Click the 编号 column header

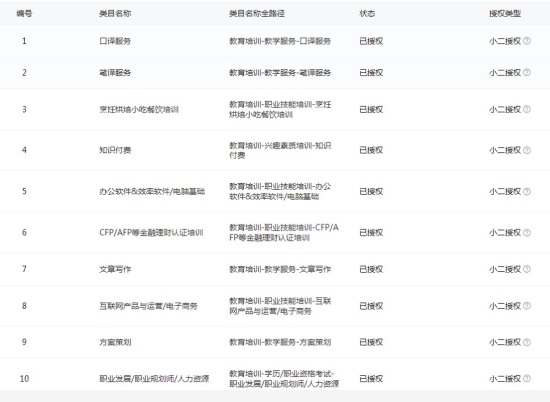pos(24,14)
